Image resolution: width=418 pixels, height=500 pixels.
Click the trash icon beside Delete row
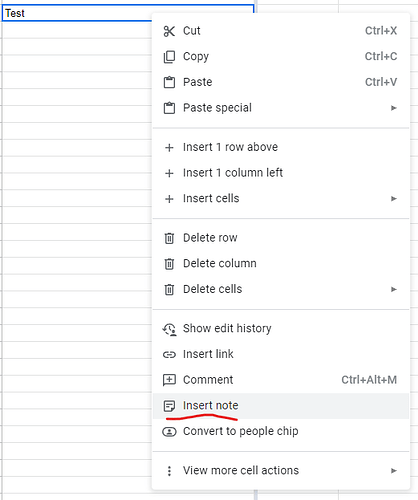169,238
